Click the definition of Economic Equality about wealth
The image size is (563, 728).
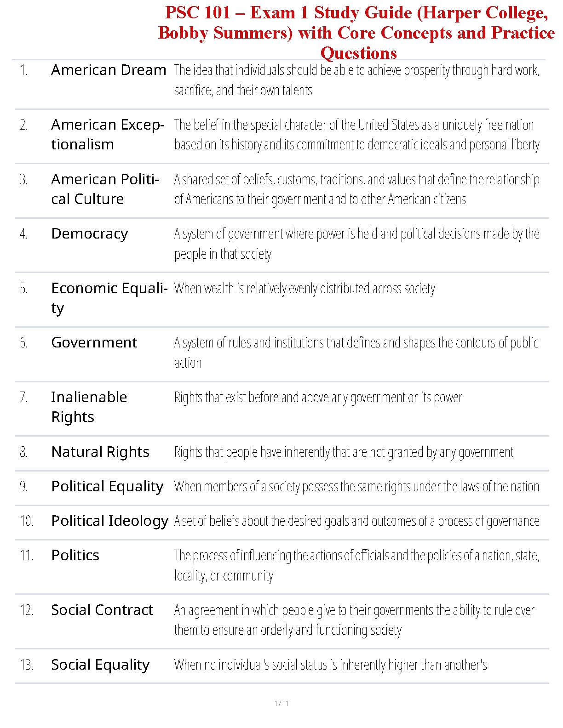click(x=304, y=289)
